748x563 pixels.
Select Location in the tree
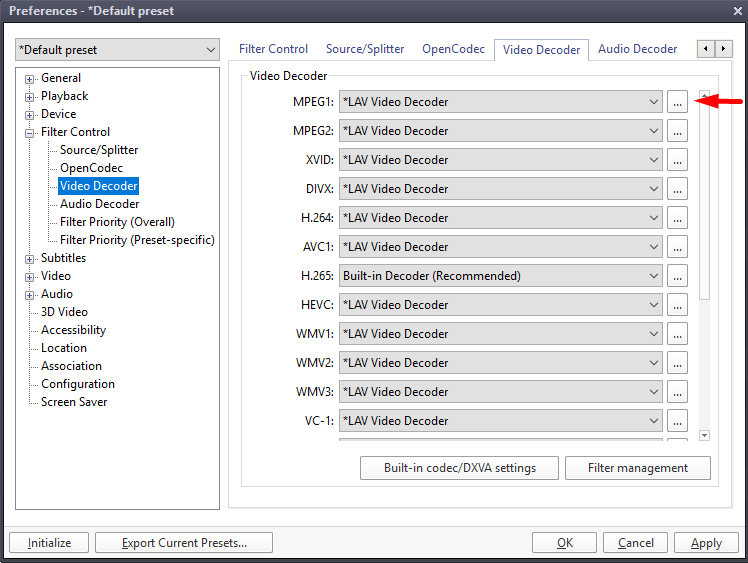pyautogui.click(x=64, y=348)
